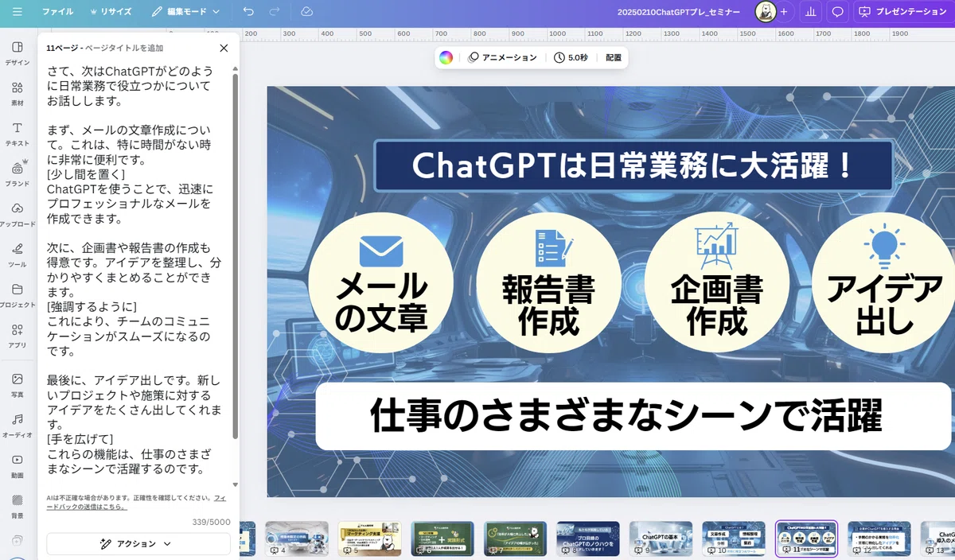Open the analytics bar chart icon
The image size is (955, 560).
[x=810, y=12]
